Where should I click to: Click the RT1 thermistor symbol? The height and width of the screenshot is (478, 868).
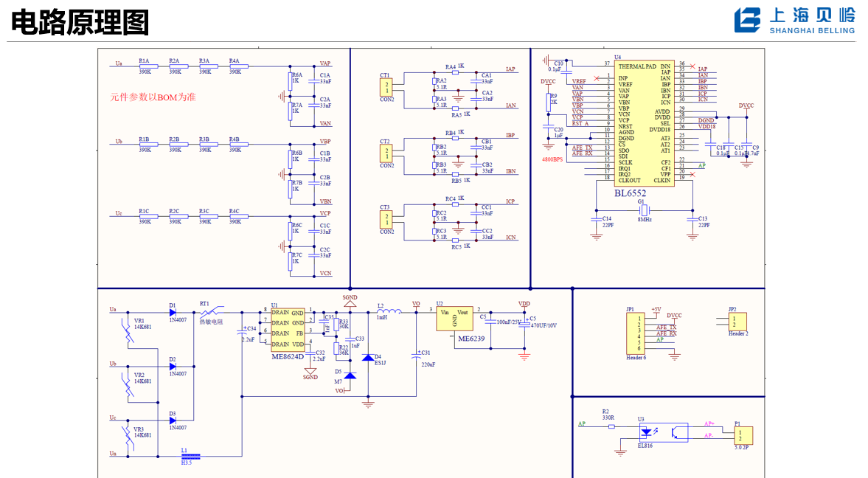(212, 312)
